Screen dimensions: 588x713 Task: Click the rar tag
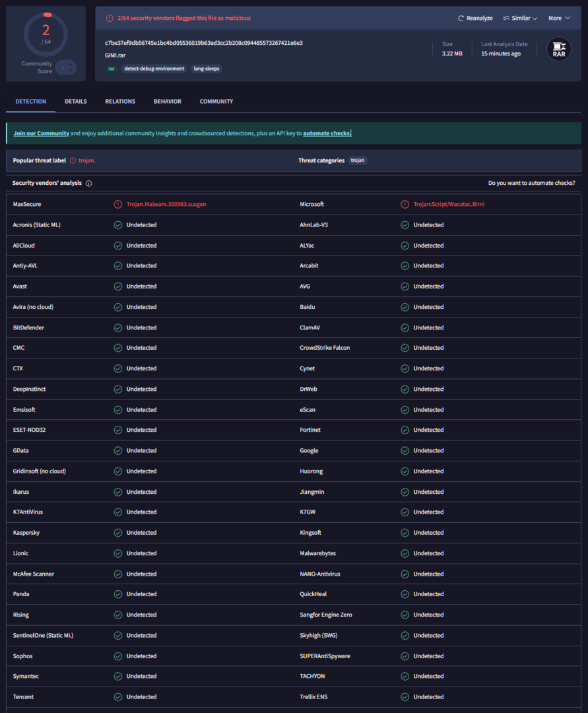tap(112, 69)
